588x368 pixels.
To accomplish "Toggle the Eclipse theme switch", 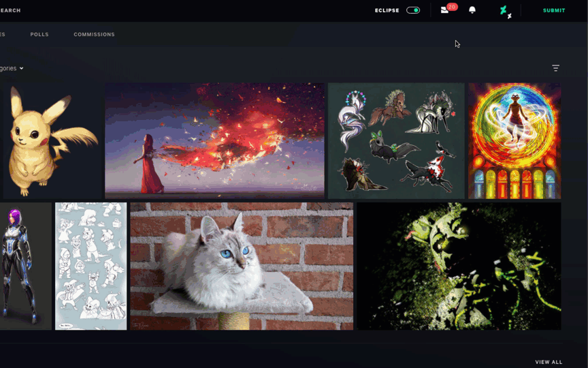I will 413,10.
